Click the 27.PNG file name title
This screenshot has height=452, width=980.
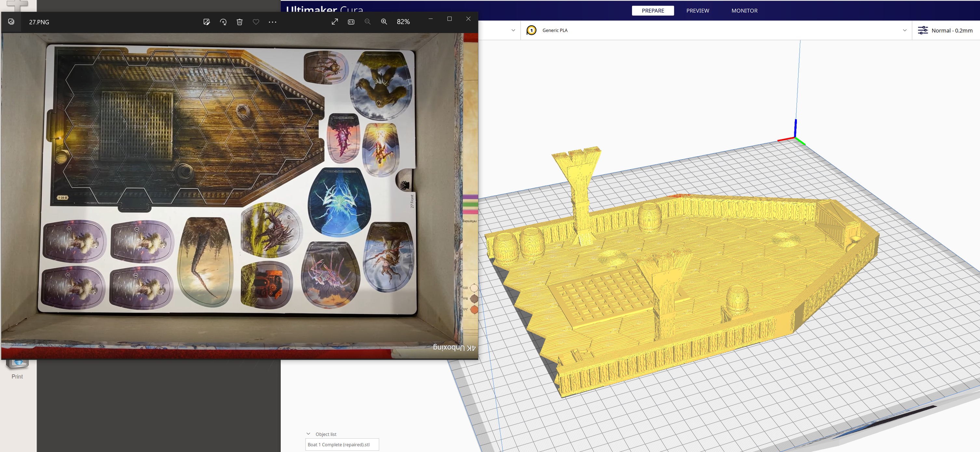coord(39,22)
